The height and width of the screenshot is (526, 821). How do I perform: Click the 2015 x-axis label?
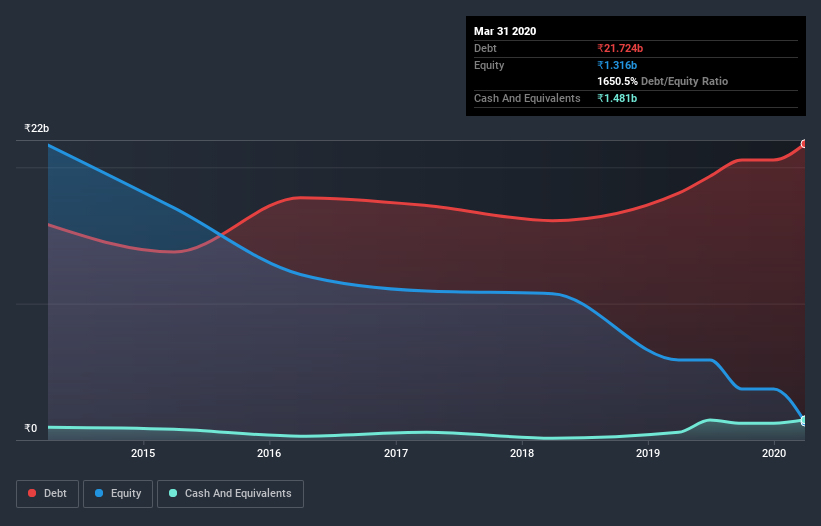click(143, 453)
